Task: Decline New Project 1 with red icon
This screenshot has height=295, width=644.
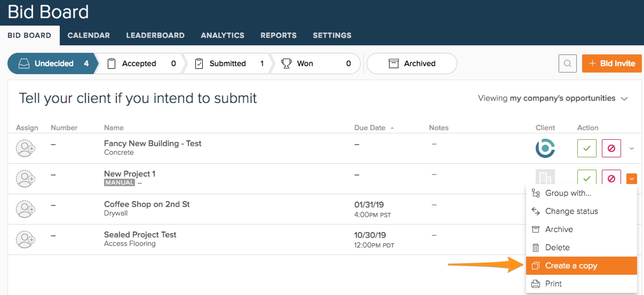Action: [x=611, y=178]
